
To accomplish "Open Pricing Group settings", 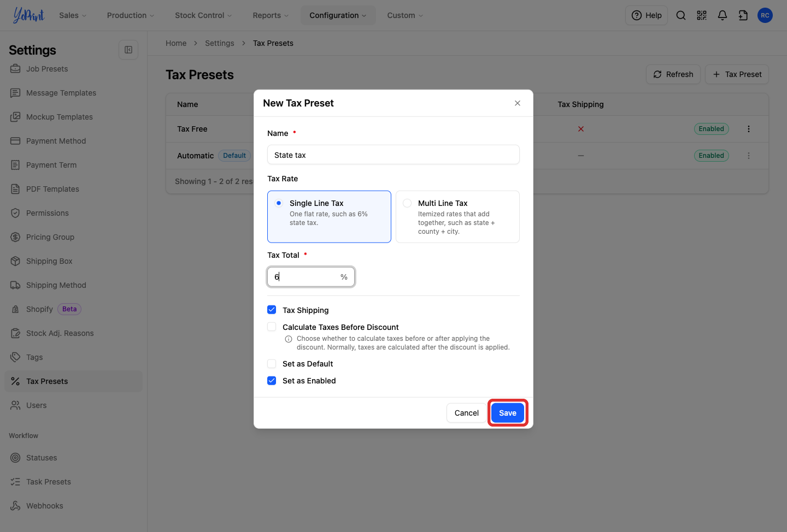I will 73,237.
